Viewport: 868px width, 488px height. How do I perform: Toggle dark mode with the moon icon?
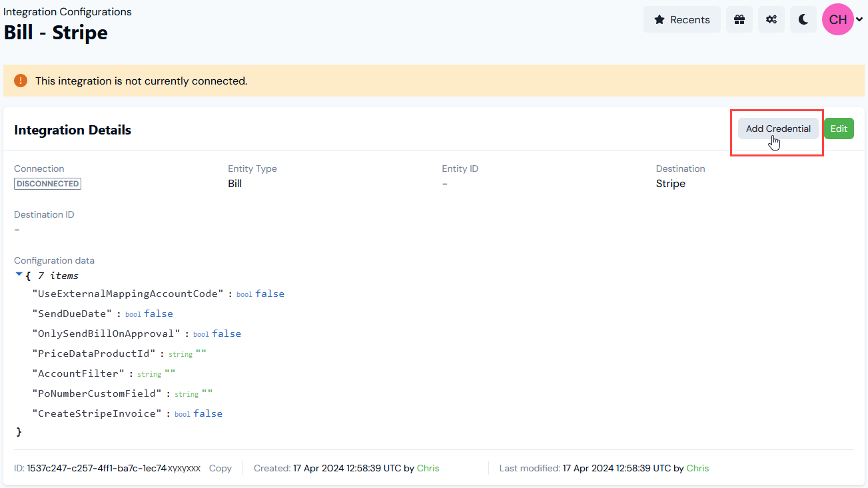click(803, 19)
